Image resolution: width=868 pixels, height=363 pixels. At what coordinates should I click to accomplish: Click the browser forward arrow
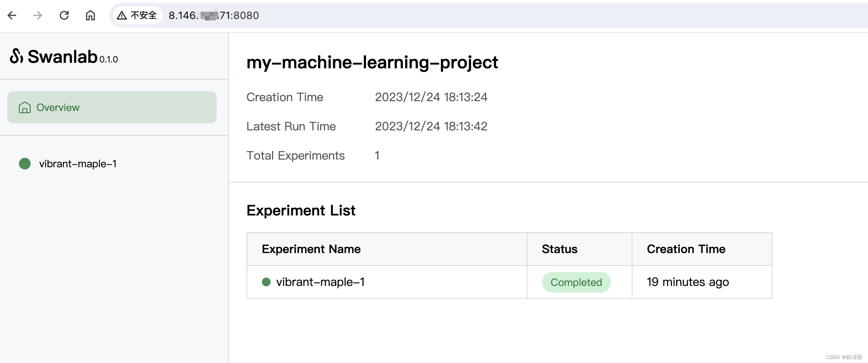coord(38,15)
